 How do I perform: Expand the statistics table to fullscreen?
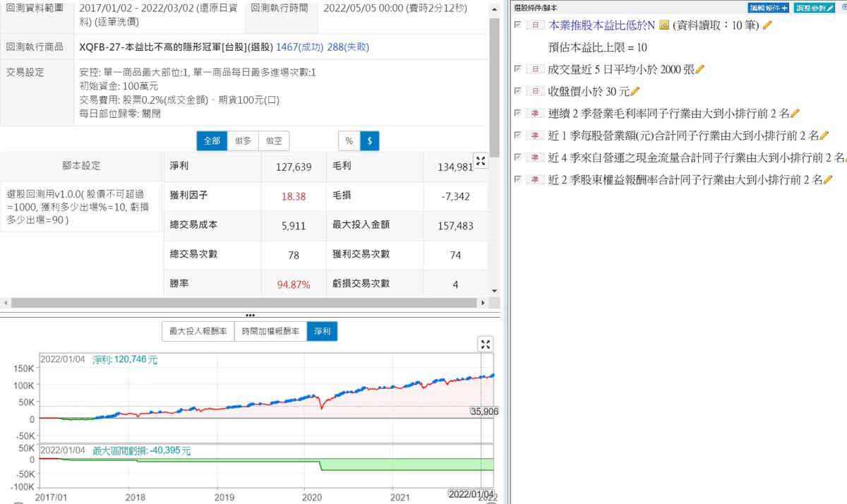coord(481,161)
